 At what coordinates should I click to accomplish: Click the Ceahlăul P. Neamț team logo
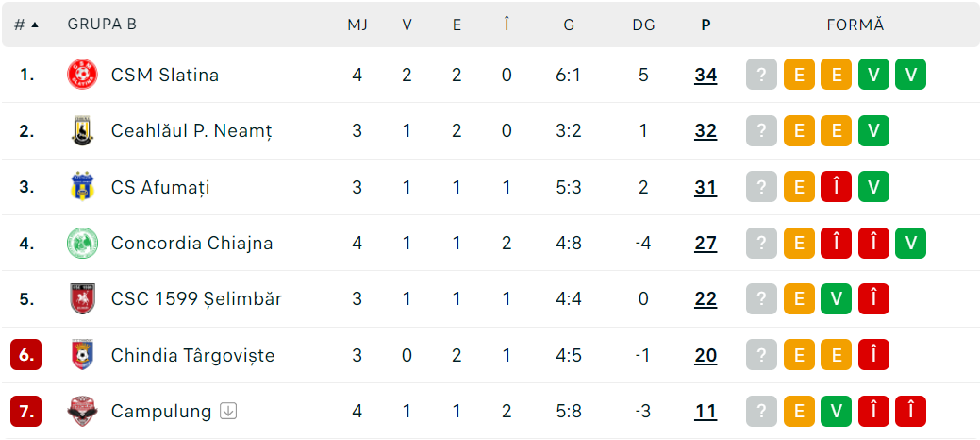click(83, 131)
